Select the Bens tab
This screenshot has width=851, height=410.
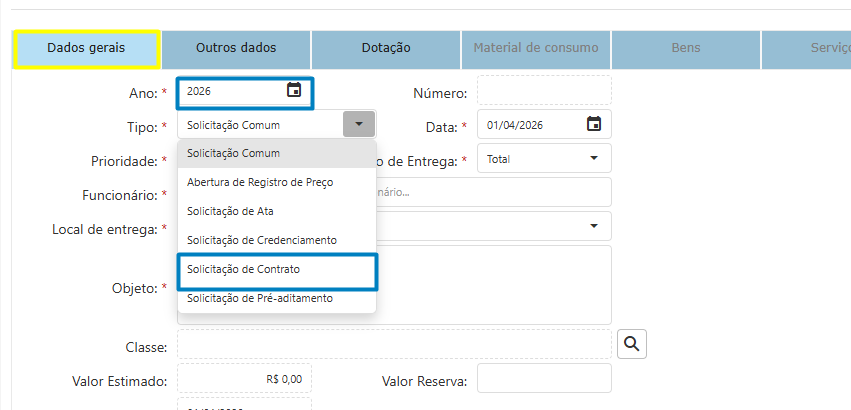click(x=686, y=48)
